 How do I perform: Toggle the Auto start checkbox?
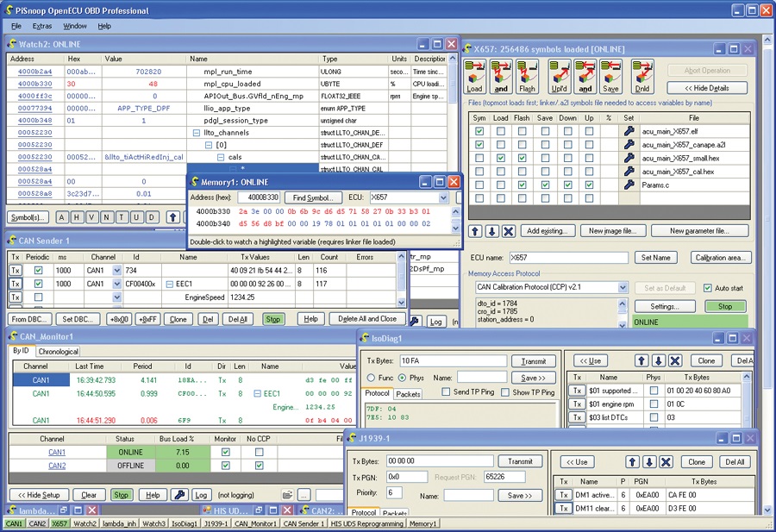click(x=708, y=288)
